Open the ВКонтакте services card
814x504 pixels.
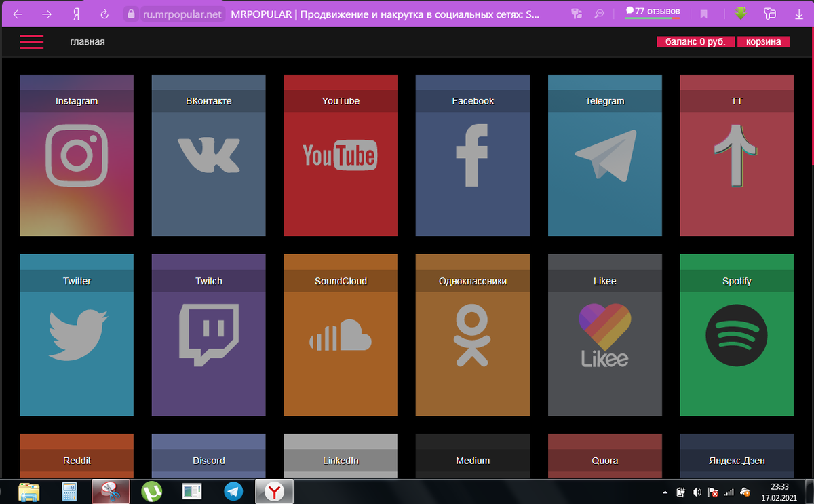209,155
